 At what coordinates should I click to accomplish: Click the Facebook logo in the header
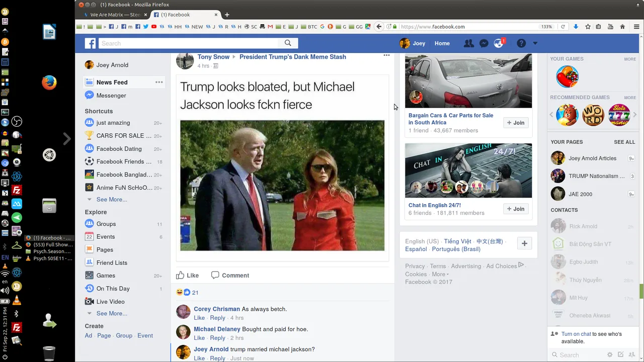(x=90, y=43)
